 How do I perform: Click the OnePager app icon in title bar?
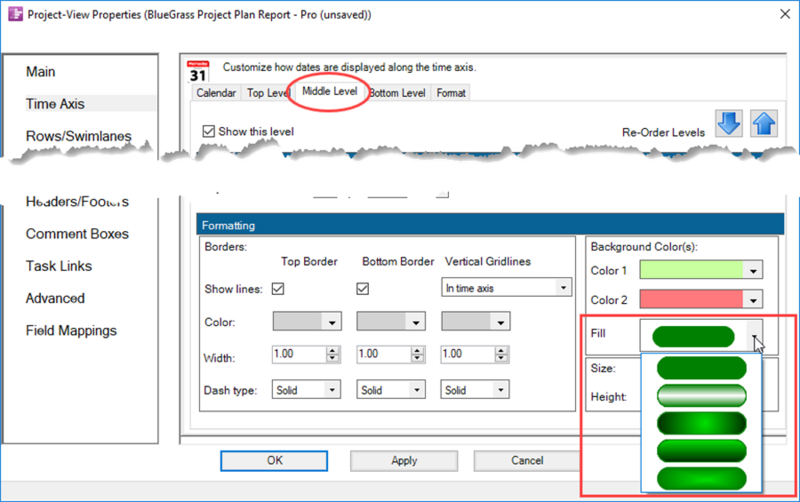16,14
